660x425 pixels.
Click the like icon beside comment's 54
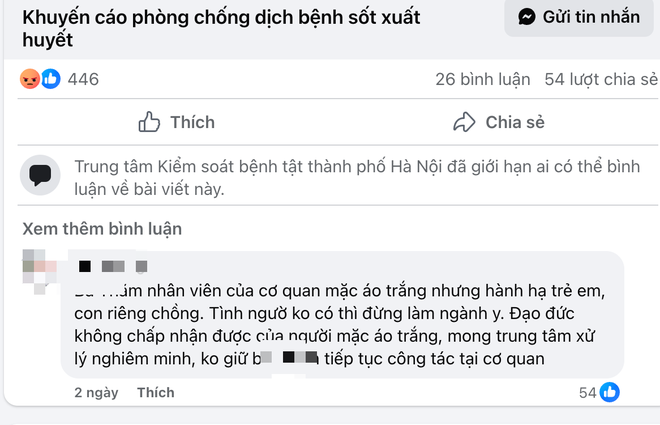(x=610, y=392)
